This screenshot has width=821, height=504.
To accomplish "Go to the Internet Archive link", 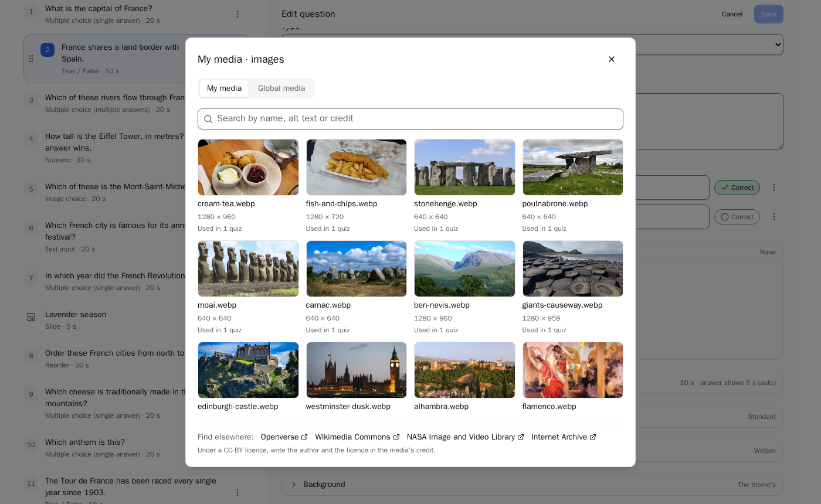I will 564,437.
